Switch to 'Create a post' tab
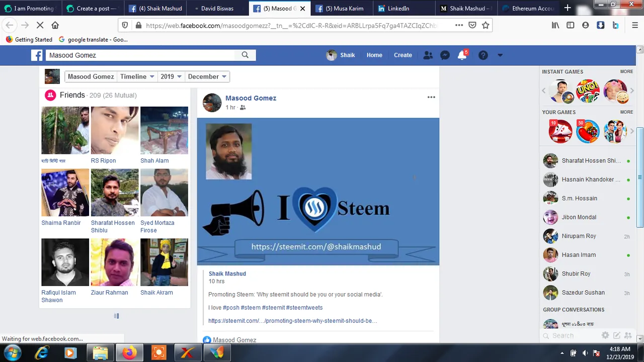The height and width of the screenshot is (362, 644). coord(92,8)
